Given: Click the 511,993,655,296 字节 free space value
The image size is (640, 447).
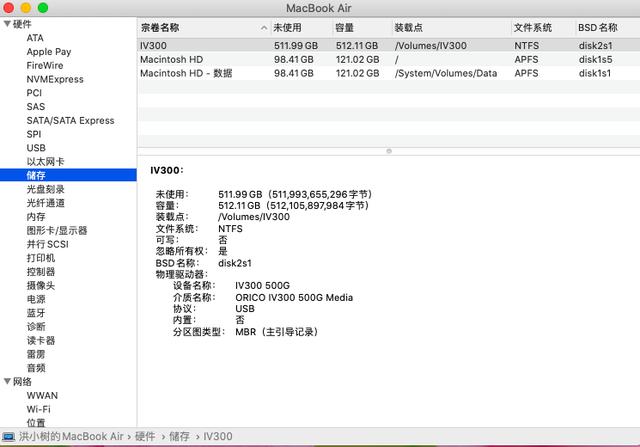Looking at the screenshot, I should point(320,194).
